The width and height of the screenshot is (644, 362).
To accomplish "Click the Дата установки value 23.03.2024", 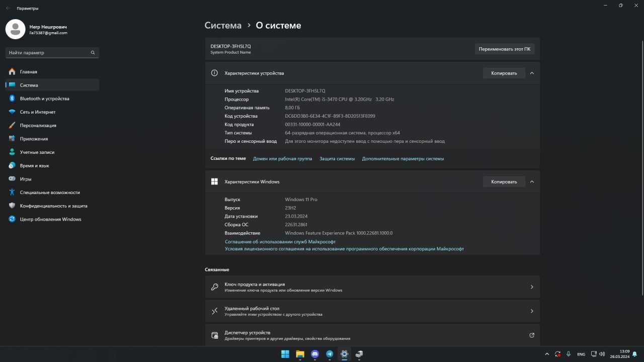I will click(x=296, y=216).
